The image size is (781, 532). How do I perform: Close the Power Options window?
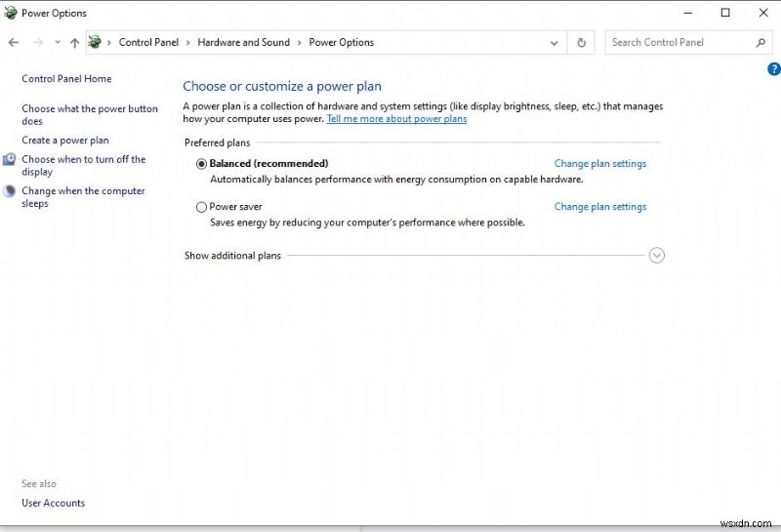pos(763,13)
